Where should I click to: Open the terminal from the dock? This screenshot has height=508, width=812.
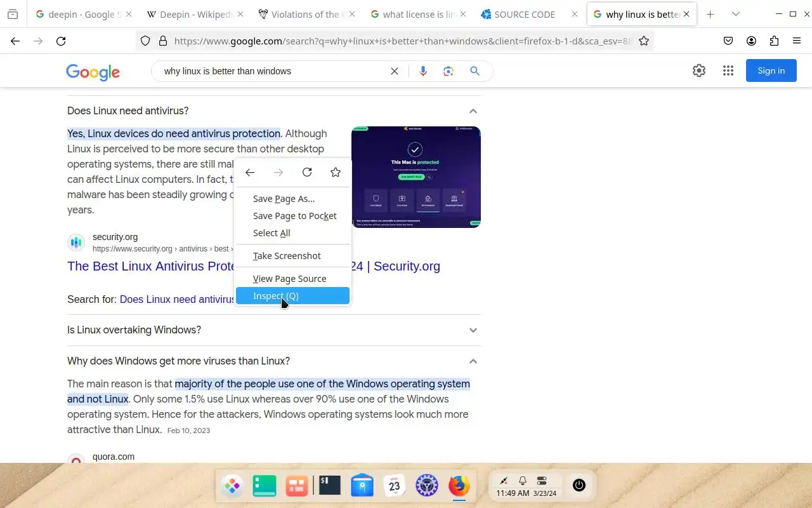coord(329,486)
